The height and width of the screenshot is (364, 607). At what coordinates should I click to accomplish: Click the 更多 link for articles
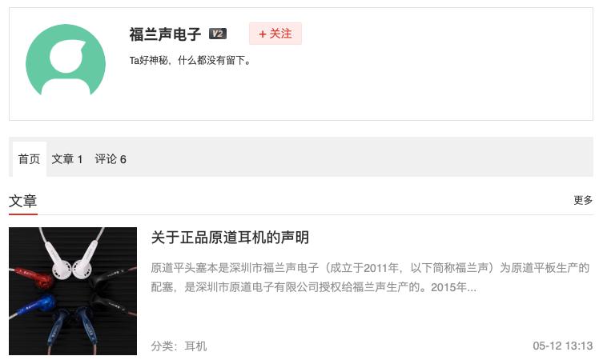(583, 200)
